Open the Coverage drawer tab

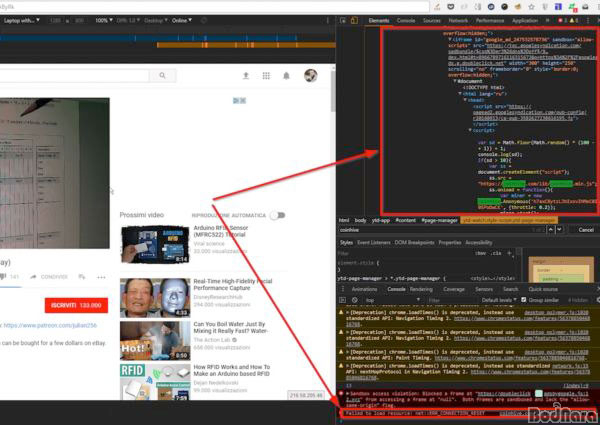(x=454, y=289)
